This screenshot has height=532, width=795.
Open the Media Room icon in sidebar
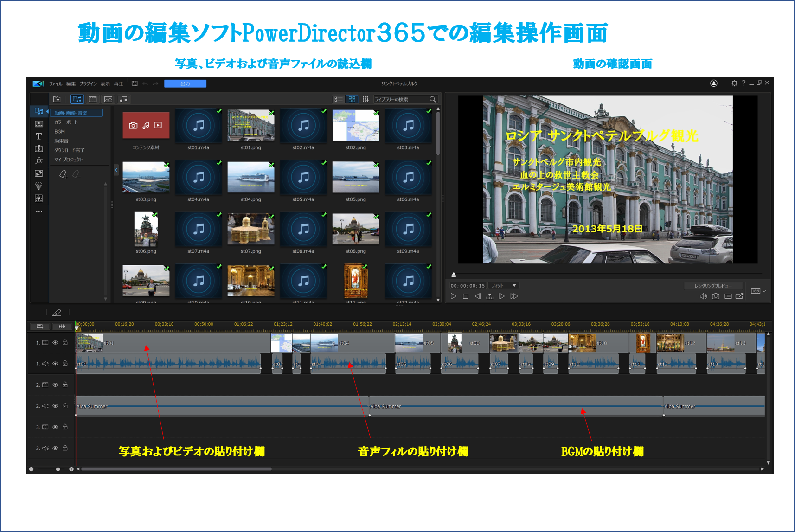(39, 111)
